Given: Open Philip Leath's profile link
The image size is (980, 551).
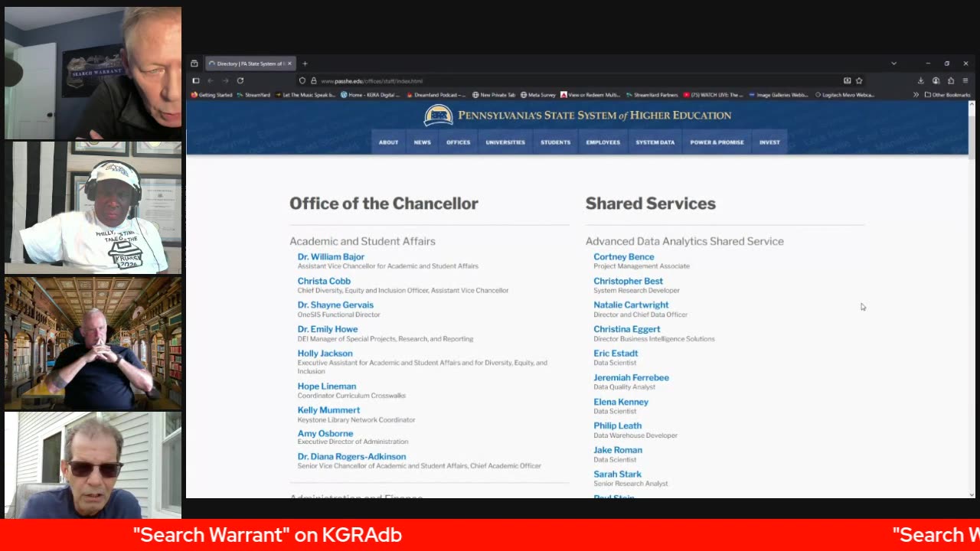Looking at the screenshot, I should pyautogui.click(x=617, y=425).
